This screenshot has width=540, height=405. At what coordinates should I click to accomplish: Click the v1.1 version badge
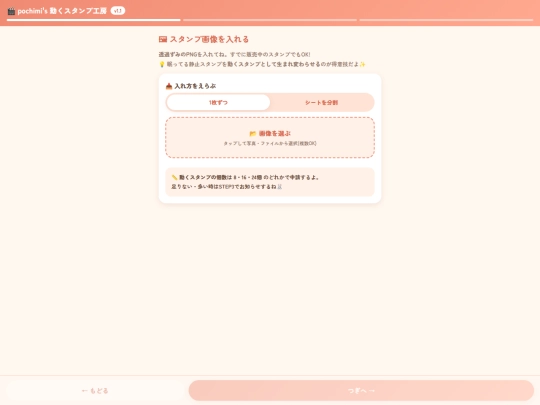click(118, 11)
